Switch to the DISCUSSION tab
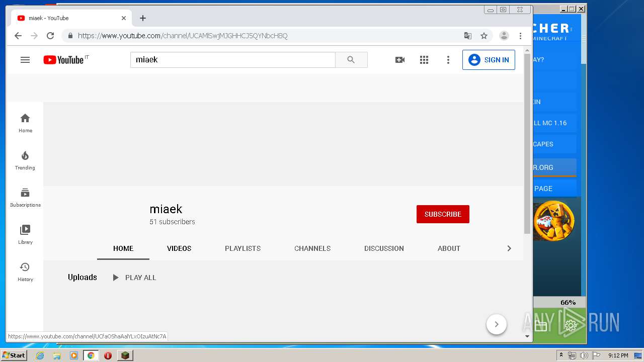Image resolution: width=644 pixels, height=362 pixels. click(384, 248)
